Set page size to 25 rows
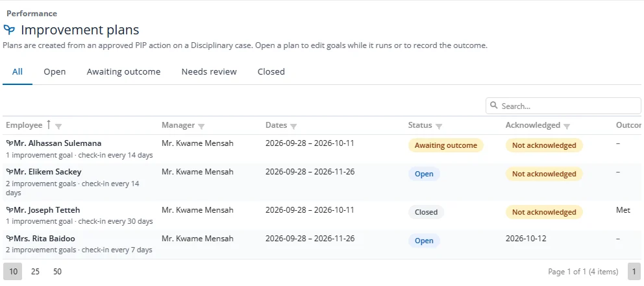Viewport: 644px width, 286px height. click(35, 272)
